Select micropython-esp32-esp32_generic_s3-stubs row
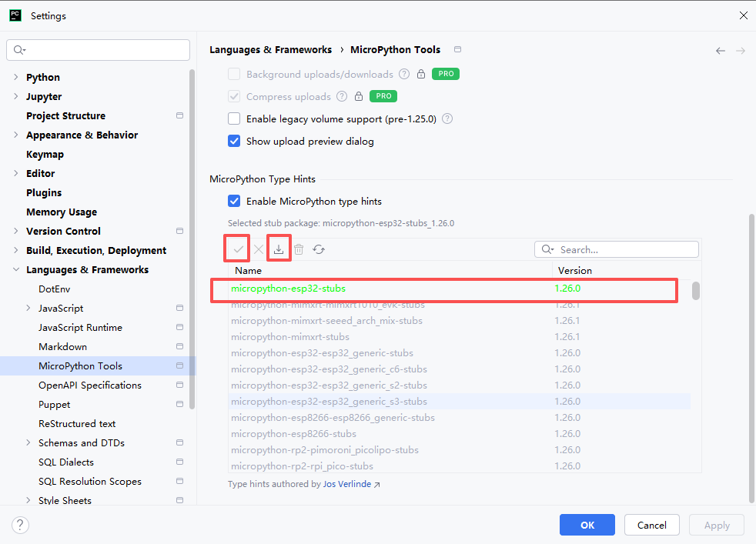 [459, 401]
